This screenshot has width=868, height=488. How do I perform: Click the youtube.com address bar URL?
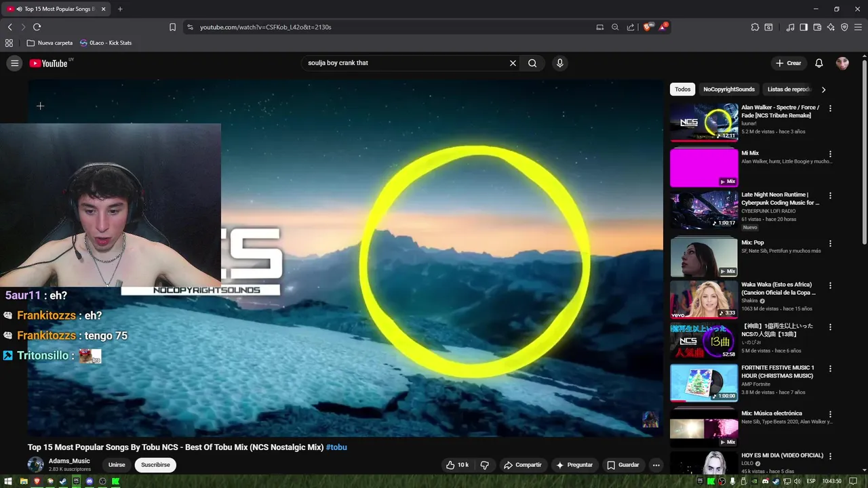pos(265,27)
